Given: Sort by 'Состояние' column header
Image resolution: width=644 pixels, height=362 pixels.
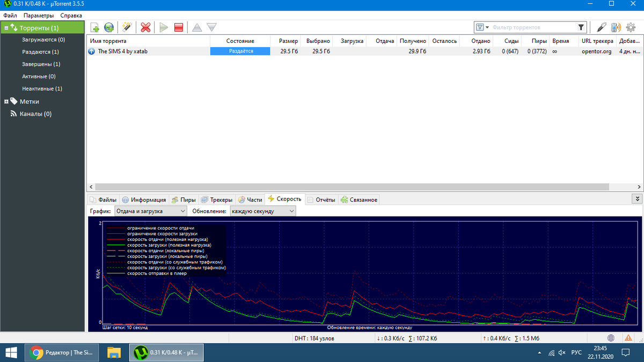Looking at the screenshot, I should pyautogui.click(x=240, y=41).
